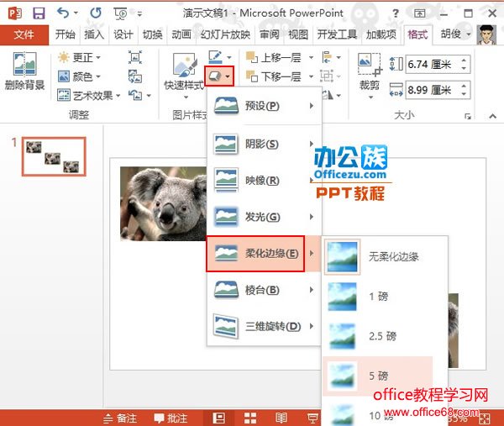Undo the last action
The width and height of the screenshot is (504, 426).
click(63, 13)
